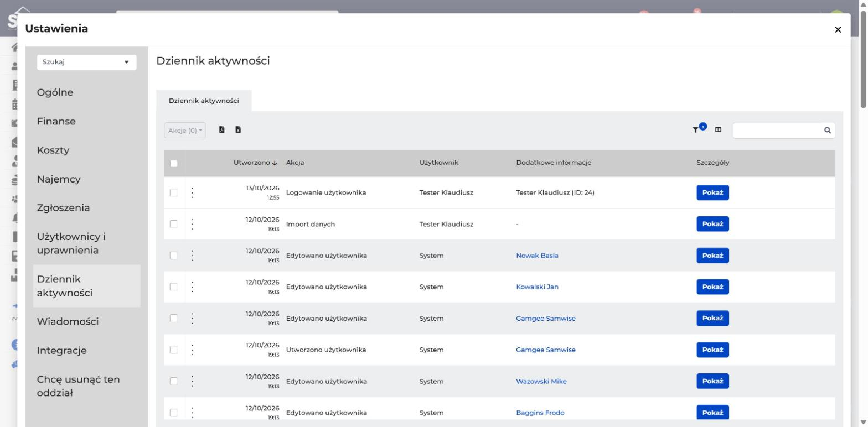Select the Dziennik aktywności tab
The width and height of the screenshot is (868, 427).
(x=204, y=101)
